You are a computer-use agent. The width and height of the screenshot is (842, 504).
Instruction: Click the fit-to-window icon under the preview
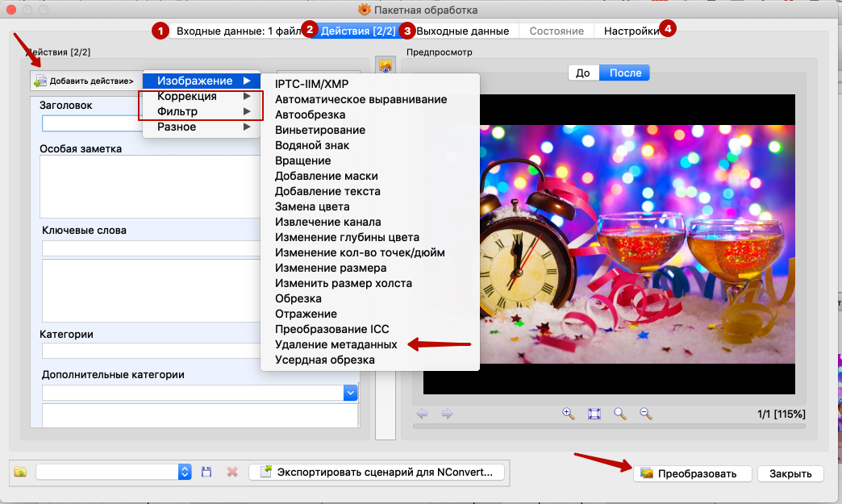(x=594, y=413)
